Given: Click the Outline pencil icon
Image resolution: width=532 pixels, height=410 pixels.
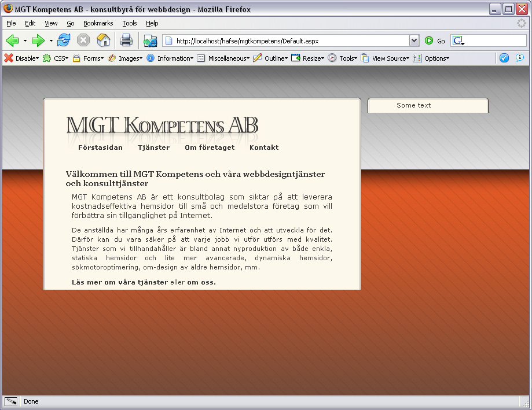Looking at the screenshot, I should [x=258, y=58].
